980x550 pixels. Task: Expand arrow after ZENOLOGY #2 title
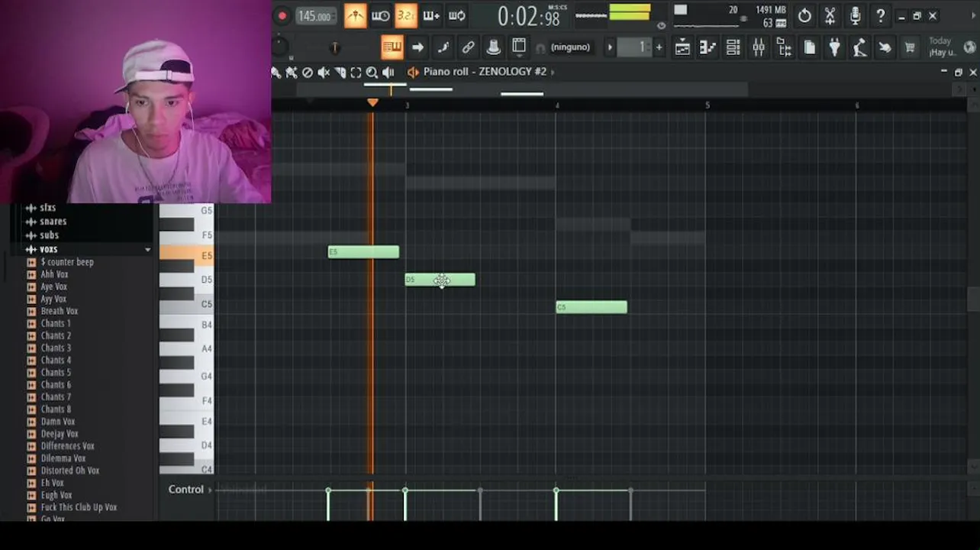coord(553,72)
